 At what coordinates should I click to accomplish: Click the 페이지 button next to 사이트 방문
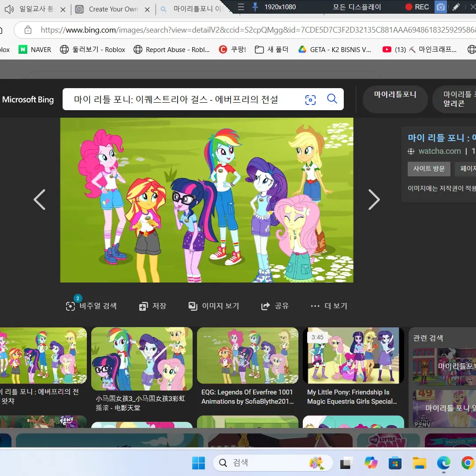pyautogui.click(x=466, y=168)
